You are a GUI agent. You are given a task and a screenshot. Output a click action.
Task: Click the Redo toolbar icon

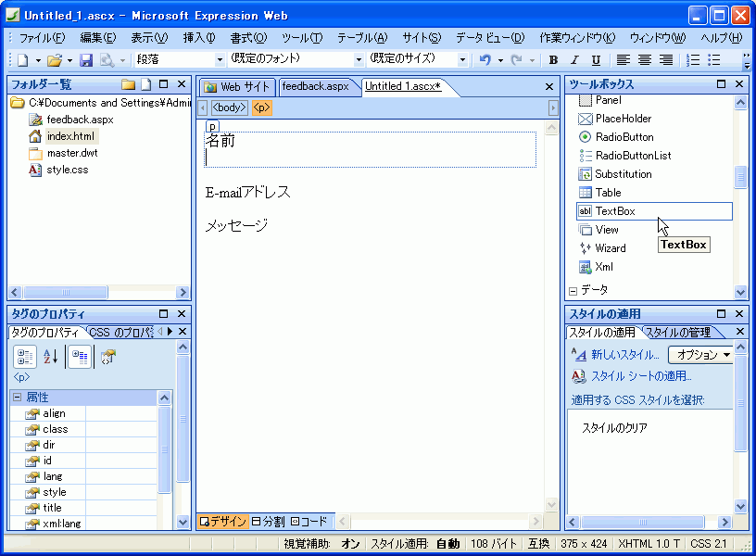tap(517, 60)
